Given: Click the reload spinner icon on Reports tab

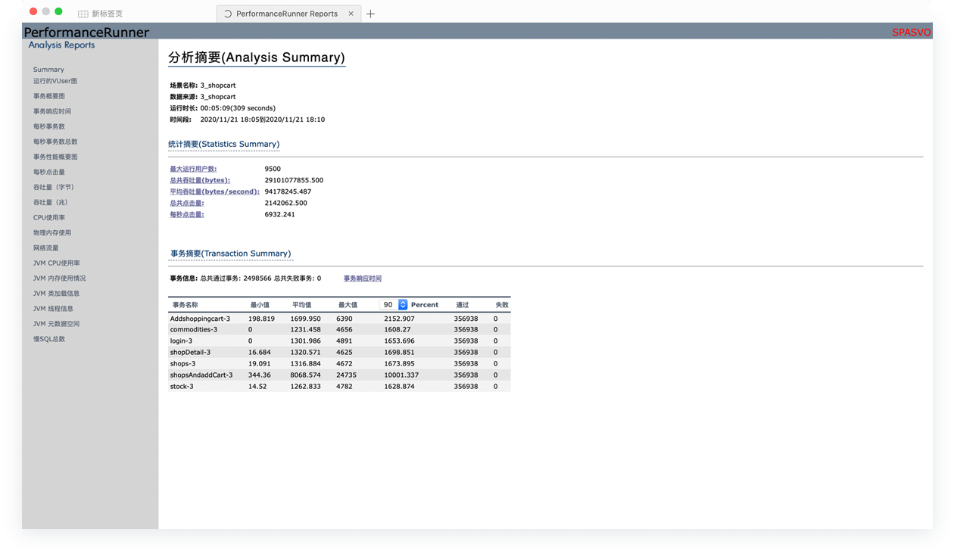Looking at the screenshot, I should pos(228,14).
